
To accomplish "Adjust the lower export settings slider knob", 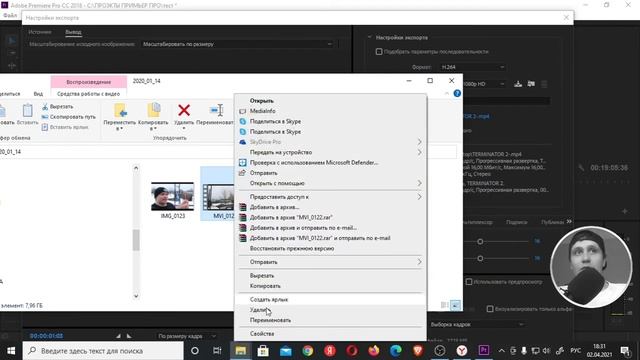I will point(480,258).
